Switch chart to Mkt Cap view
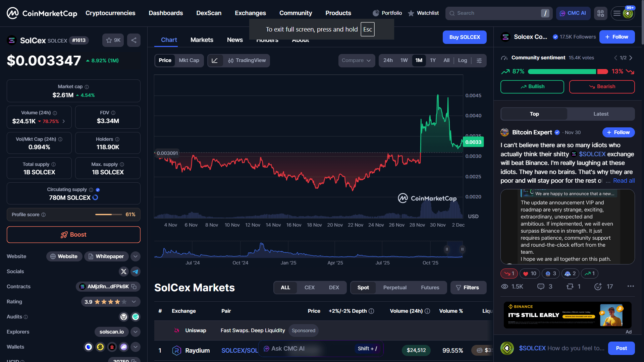 point(189,61)
